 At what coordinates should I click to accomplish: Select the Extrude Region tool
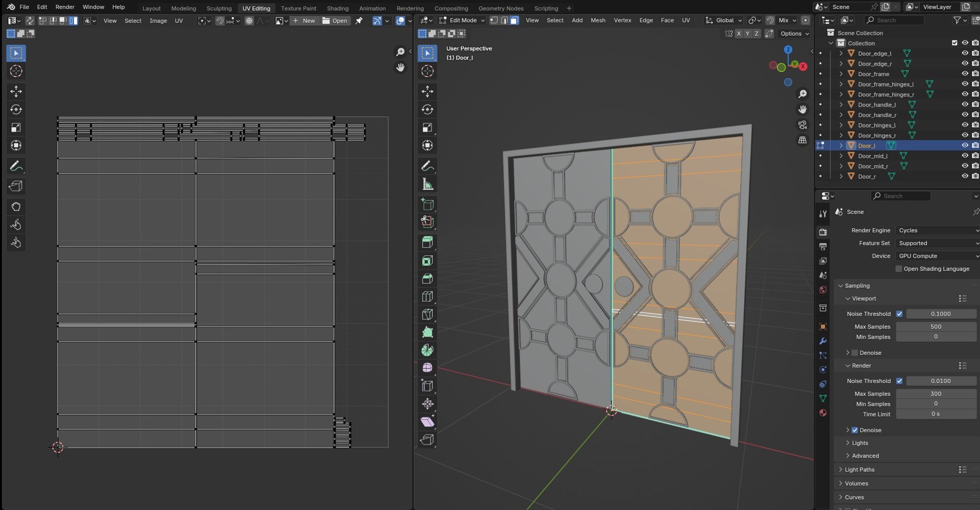point(427,242)
